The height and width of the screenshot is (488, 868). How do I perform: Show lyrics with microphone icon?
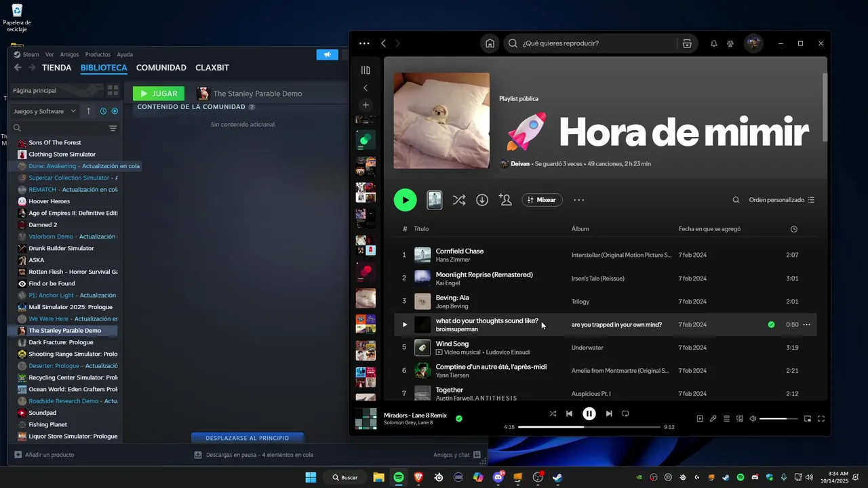[x=713, y=419]
